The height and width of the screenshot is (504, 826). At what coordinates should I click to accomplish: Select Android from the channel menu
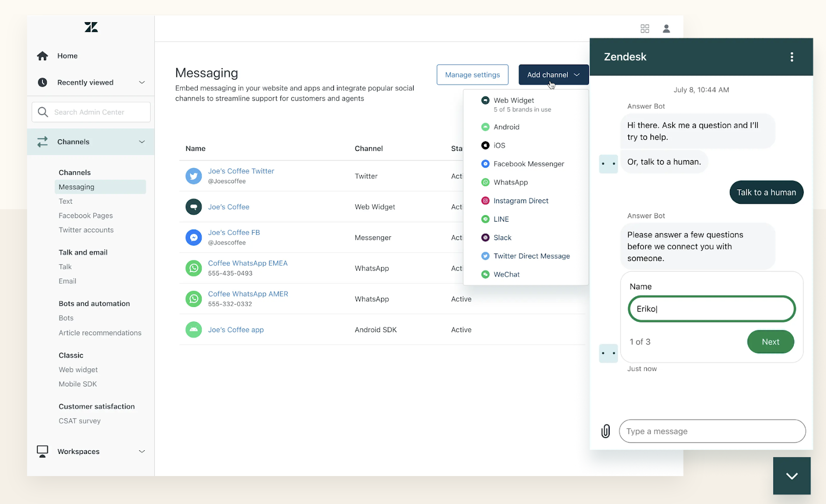click(x=526, y=127)
